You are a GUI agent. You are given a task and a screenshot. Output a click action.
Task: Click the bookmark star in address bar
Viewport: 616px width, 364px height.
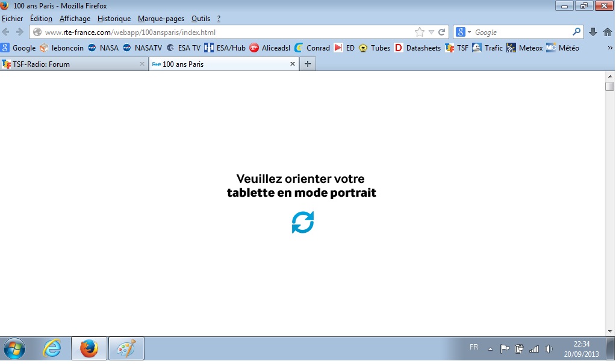pyautogui.click(x=420, y=32)
